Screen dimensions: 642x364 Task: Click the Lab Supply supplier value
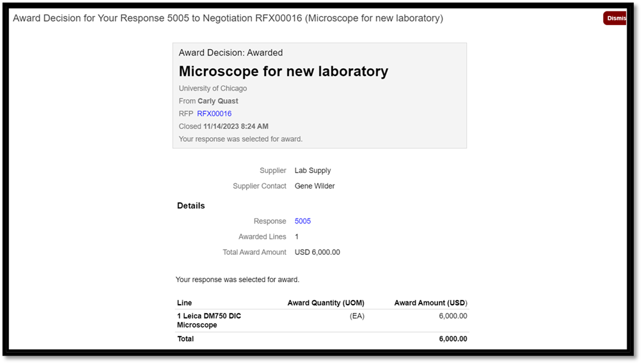coord(313,171)
